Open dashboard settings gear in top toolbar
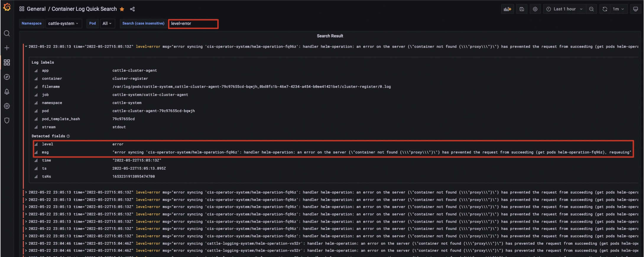Viewport: 644px width, 257px height. point(535,9)
